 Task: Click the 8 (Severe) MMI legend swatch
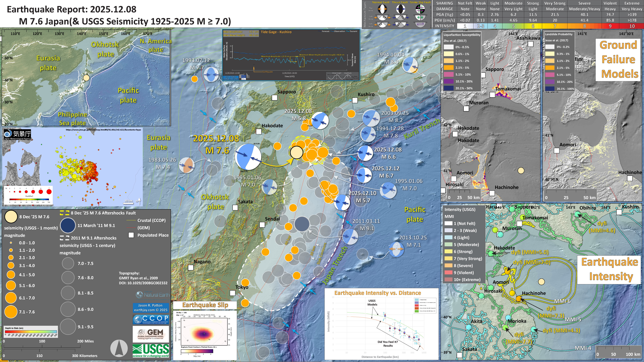pos(448,266)
